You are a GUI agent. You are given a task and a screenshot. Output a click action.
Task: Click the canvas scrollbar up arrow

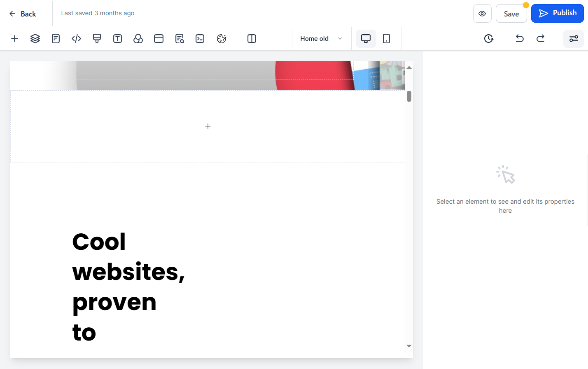coord(409,67)
